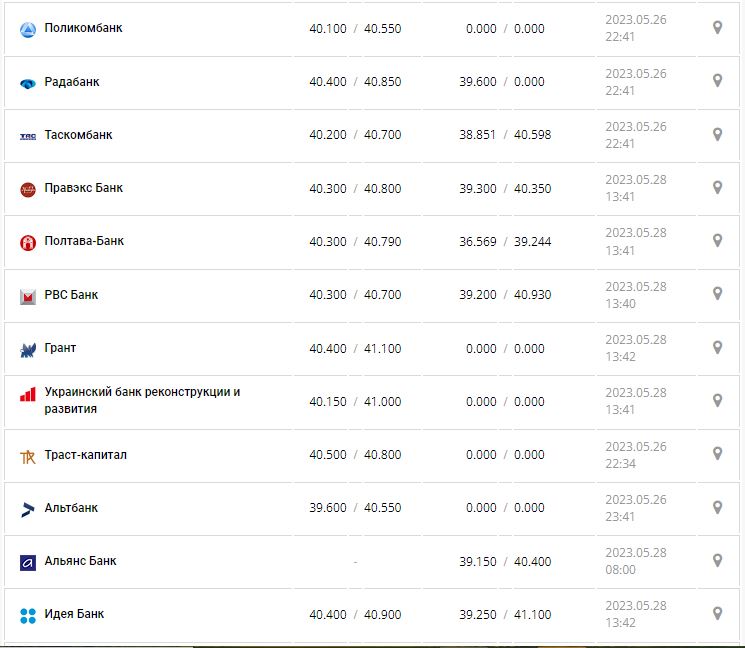This screenshot has width=745, height=648.
Task: Click the Поликомбанк logo icon
Action: point(27,29)
